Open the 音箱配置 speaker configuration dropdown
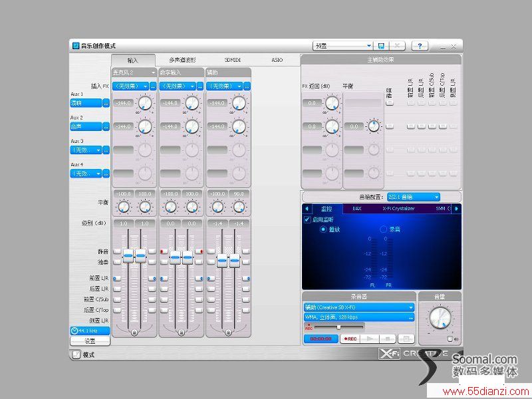 (x=413, y=197)
